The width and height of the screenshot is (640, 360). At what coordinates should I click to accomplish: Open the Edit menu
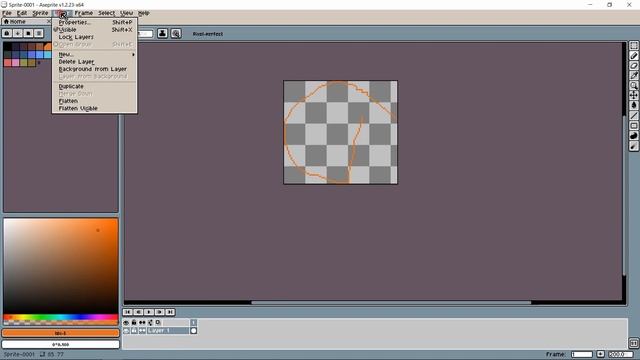[x=22, y=13]
